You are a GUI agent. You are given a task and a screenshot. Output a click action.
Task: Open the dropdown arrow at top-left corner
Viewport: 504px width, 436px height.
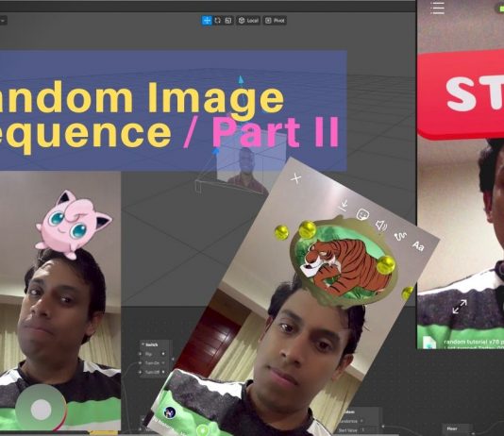(x=3, y=21)
